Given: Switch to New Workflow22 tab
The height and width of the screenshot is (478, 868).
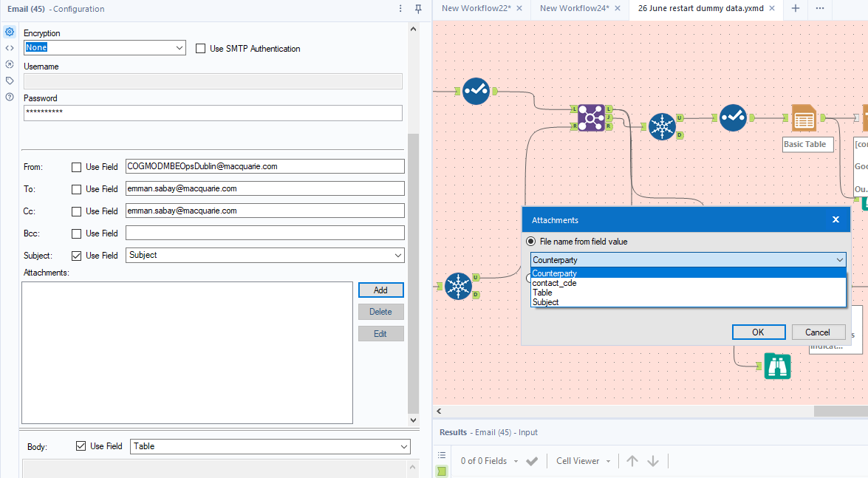Looking at the screenshot, I should pyautogui.click(x=476, y=8).
